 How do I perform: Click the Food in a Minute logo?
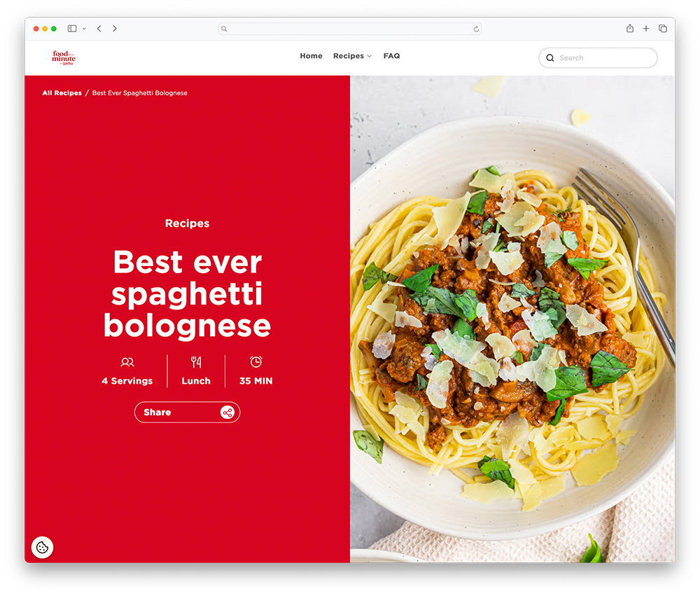[x=64, y=57]
